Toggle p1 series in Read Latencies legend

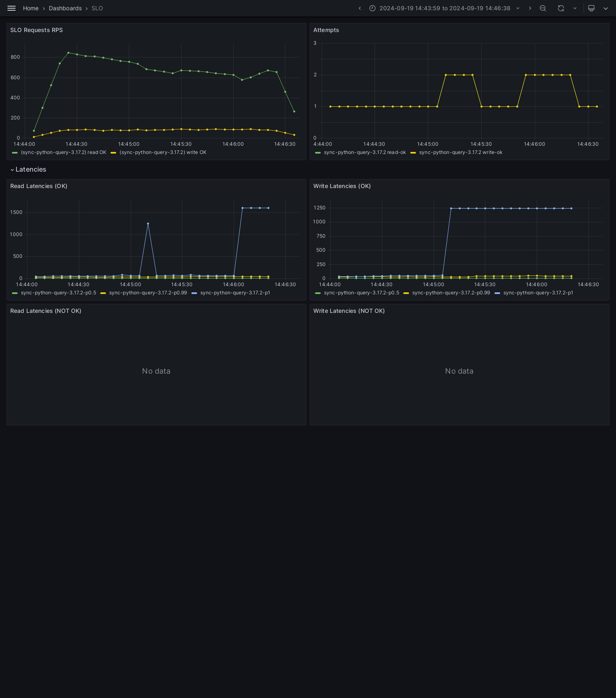[235, 293]
